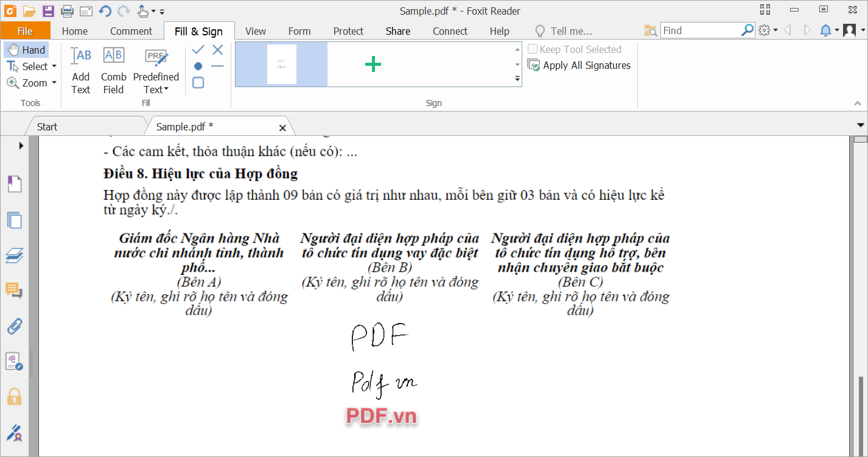The width and height of the screenshot is (868, 457).
Task: Open the Pages thumbnails panel
Action: (x=14, y=220)
